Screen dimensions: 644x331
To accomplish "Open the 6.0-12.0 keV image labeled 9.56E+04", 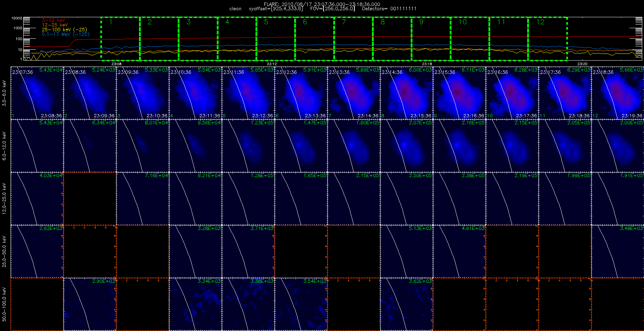I will (x=196, y=145).
